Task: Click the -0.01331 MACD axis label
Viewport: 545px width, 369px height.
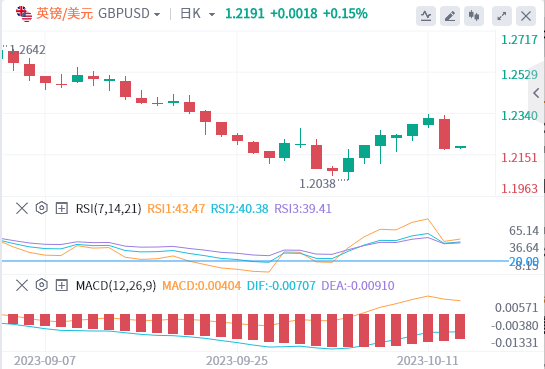Action: click(x=515, y=343)
